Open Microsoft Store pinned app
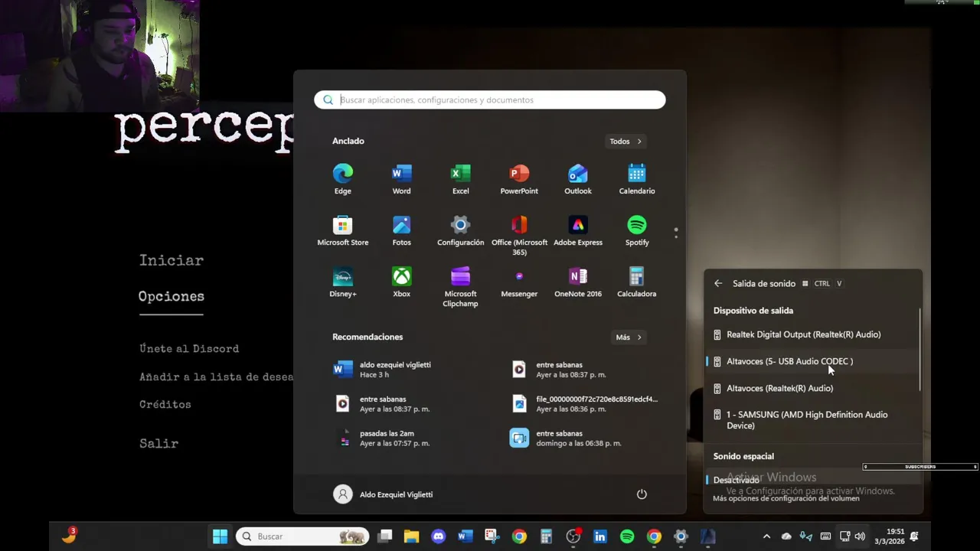980x551 pixels. [342, 230]
